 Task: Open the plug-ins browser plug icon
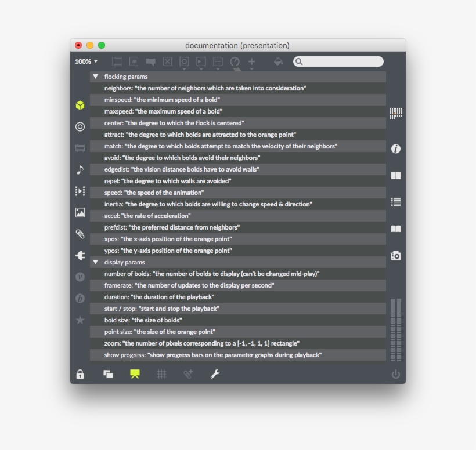[80, 255]
